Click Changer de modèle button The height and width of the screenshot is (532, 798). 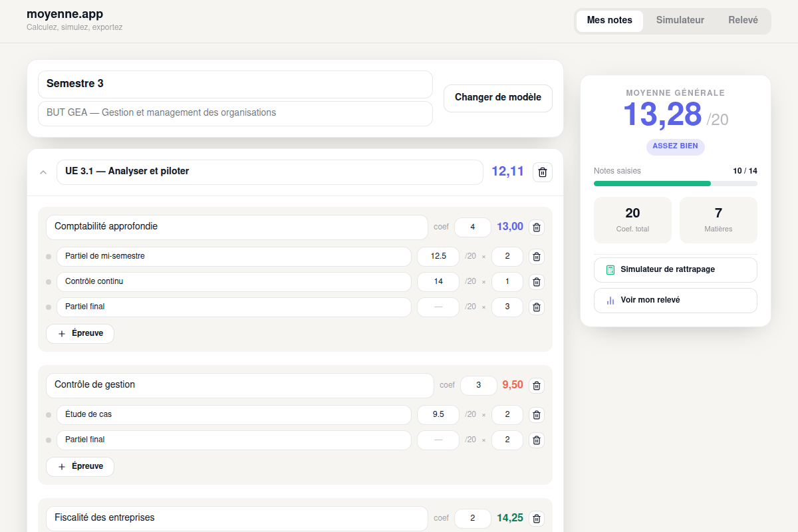(x=498, y=98)
